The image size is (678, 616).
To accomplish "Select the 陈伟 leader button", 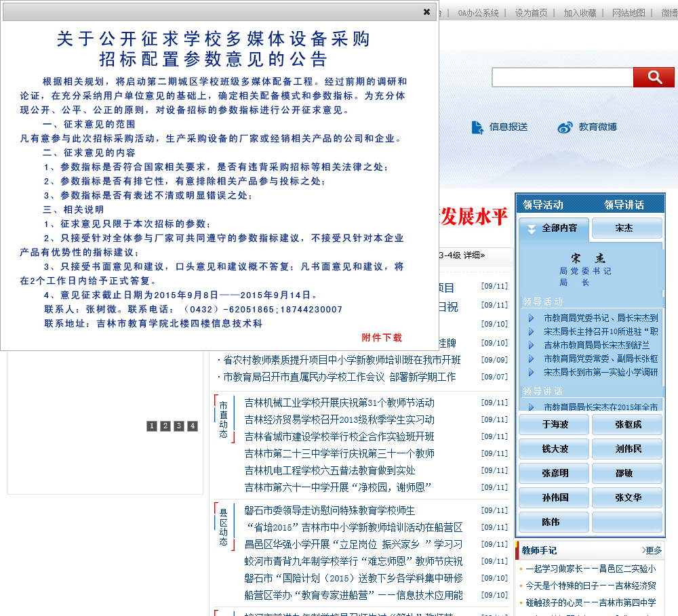I will pos(554,522).
